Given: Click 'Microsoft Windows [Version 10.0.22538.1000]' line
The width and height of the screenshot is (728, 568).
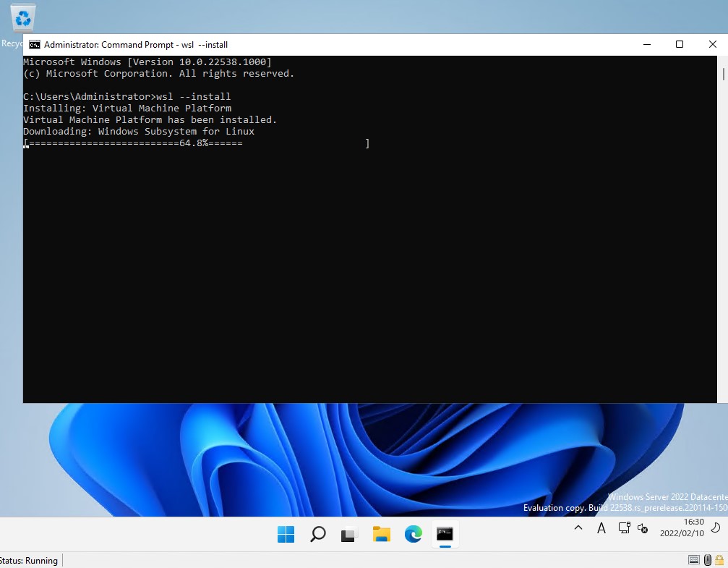Looking at the screenshot, I should (147, 62).
